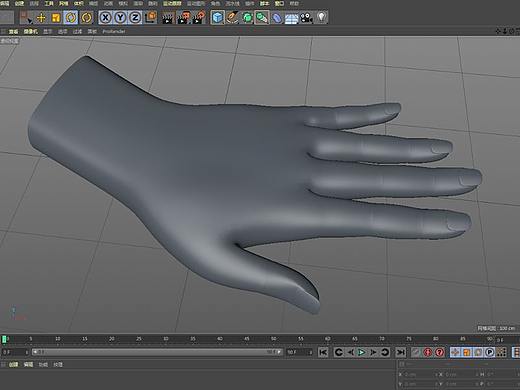This screenshot has height=390, width=520.
Task: Play the animation forward
Action: [361, 352]
